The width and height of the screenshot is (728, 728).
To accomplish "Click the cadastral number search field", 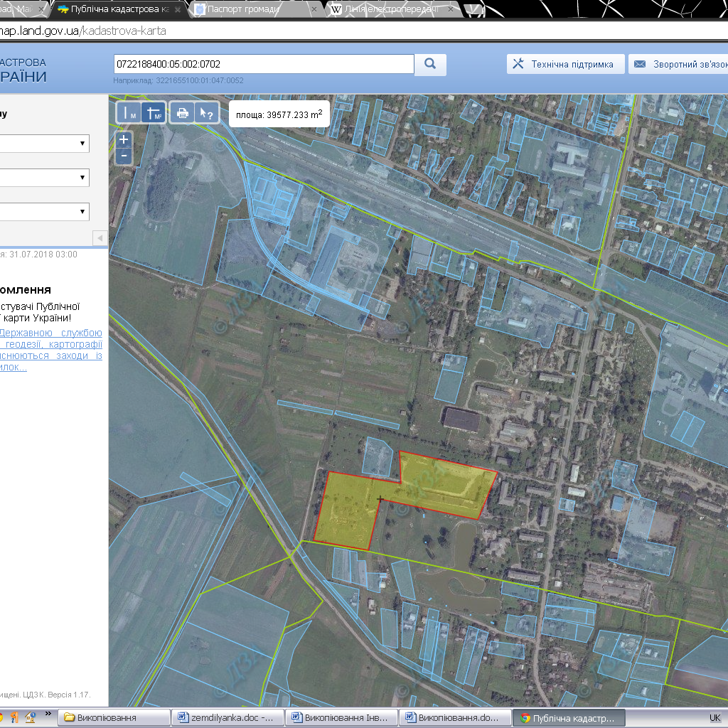I will pos(263,64).
